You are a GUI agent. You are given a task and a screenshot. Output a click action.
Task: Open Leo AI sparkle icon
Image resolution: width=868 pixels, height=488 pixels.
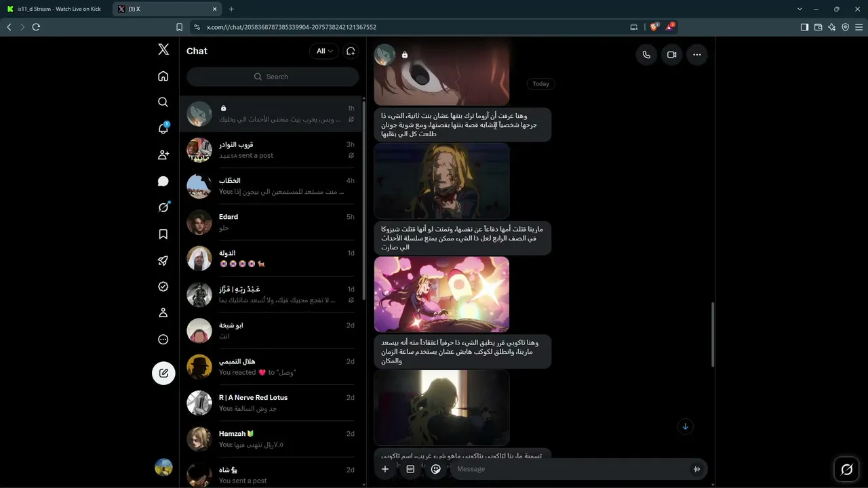[x=831, y=27]
